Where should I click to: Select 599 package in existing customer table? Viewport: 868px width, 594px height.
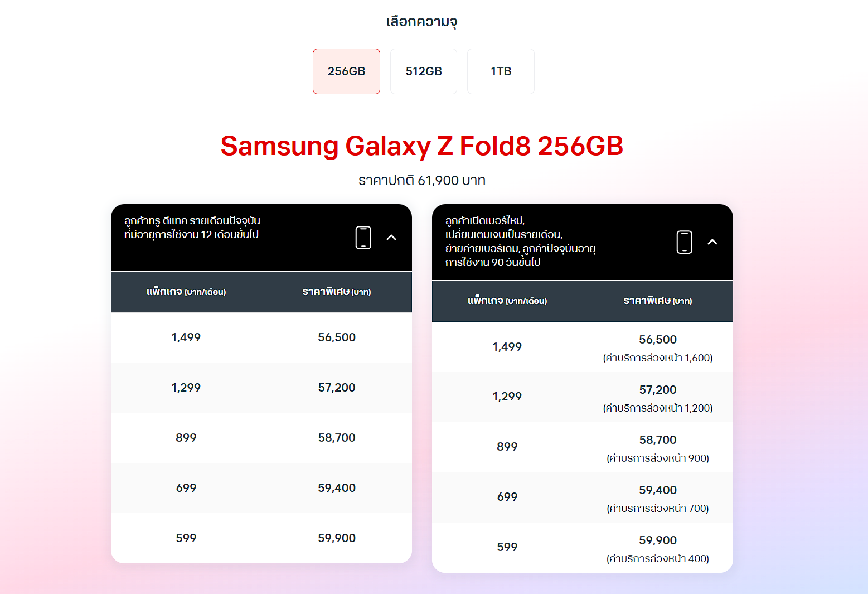(261, 538)
